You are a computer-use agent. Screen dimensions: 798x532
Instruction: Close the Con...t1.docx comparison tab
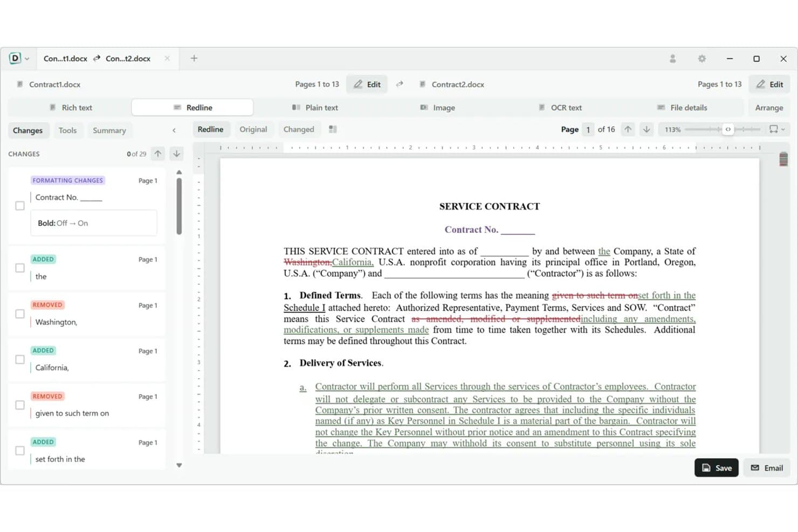point(167,58)
